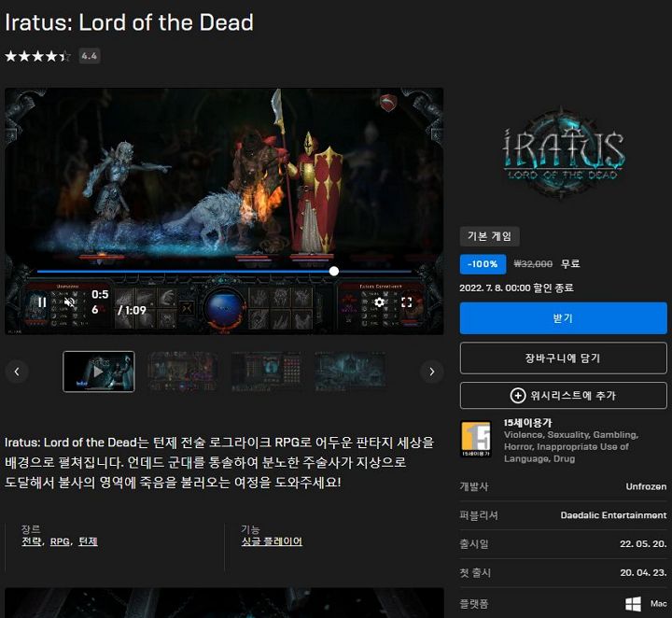The width and height of the screenshot is (672, 618).
Task: Unmute the trailer with the speaker icon
Action: (69, 302)
